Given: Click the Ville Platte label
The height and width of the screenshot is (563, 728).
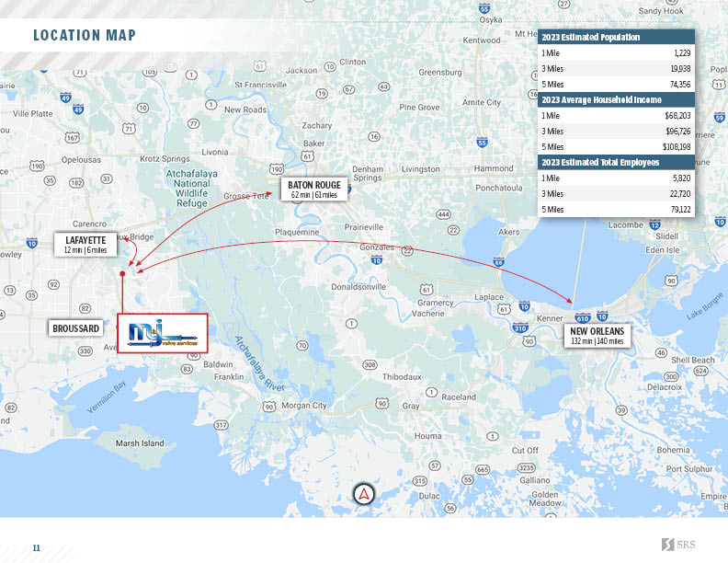Looking at the screenshot, I should [x=32, y=113].
